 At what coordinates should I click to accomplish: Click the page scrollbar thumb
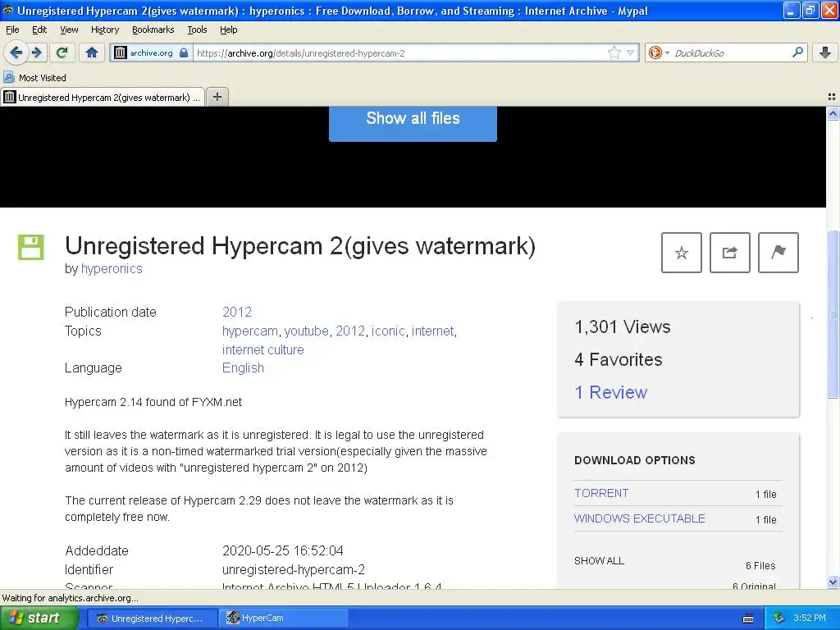pyautogui.click(x=833, y=314)
